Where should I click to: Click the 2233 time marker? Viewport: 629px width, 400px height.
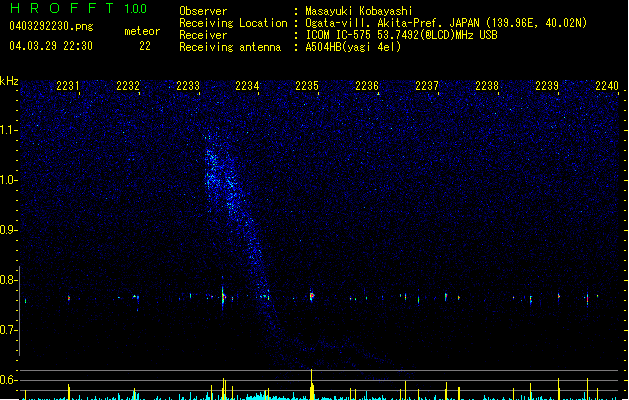(188, 86)
